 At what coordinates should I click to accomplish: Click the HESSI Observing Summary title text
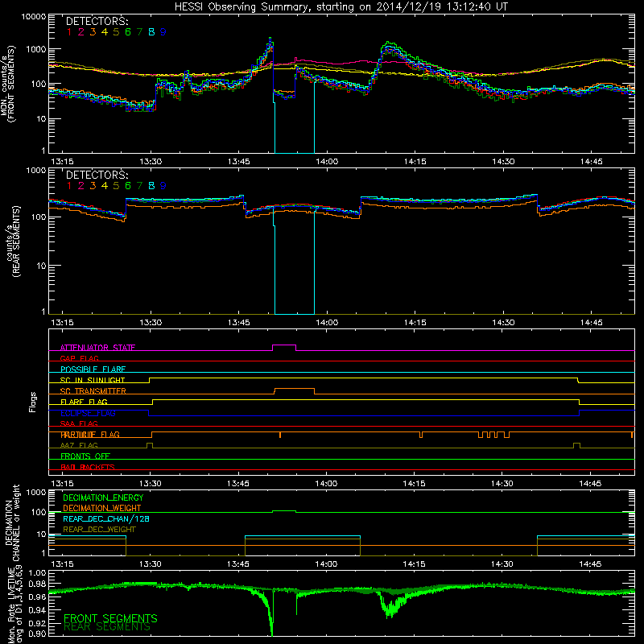tap(341, 7)
